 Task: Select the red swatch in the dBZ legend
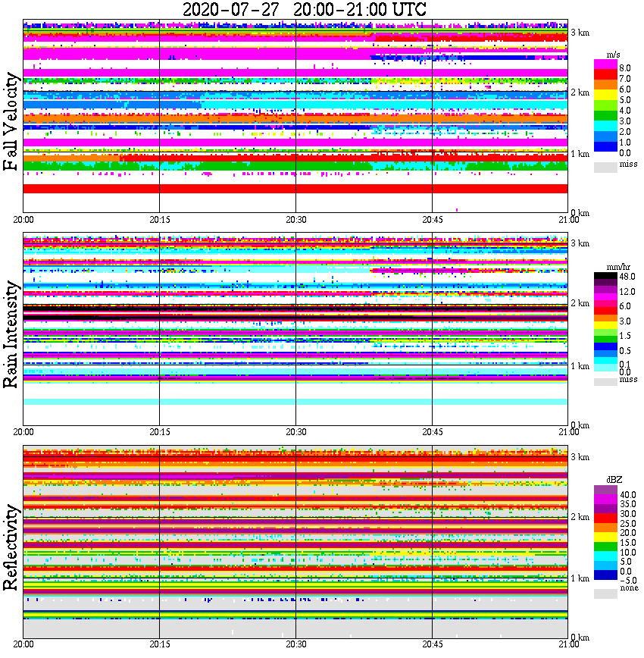pos(606,519)
